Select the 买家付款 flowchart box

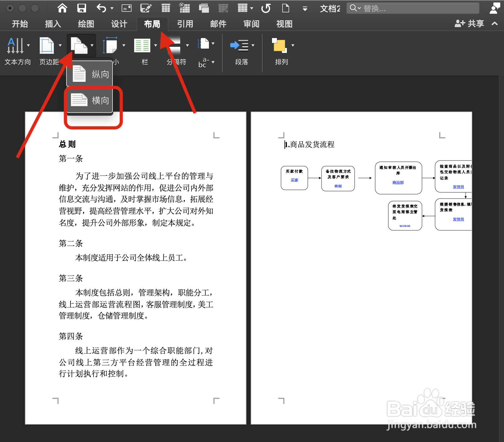[x=294, y=178]
